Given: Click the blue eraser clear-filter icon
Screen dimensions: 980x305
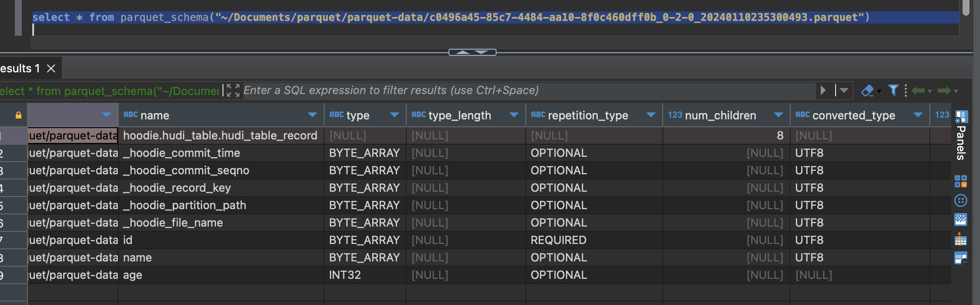Looking at the screenshot, I should point(867,91).
